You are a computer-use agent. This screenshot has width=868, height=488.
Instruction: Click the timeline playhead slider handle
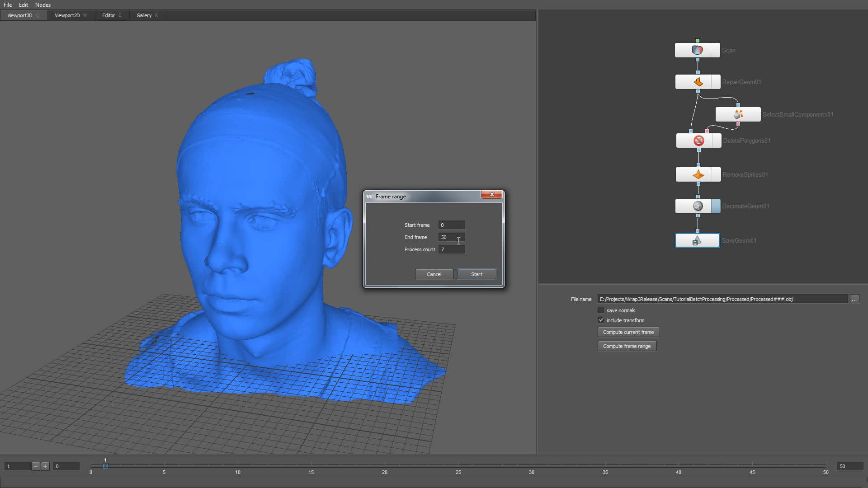(x=105, y=467)
